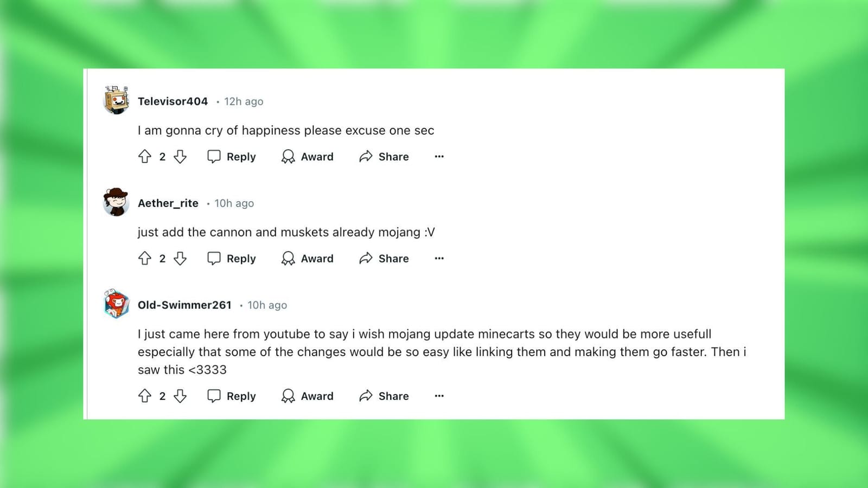Downvote Old-Swimmer261's comment
The height and width of the screenshot is (488, 868).
[x=180, y=396]
